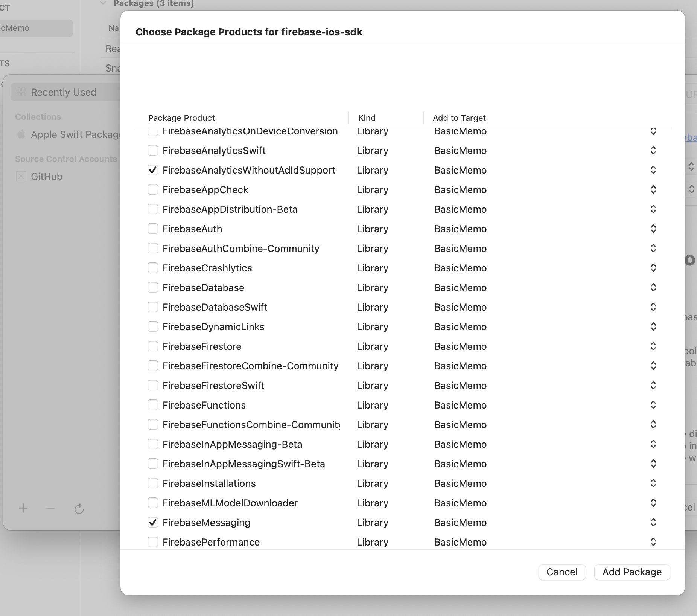Image resolution: width=697 pixels, height=616 pixels.
Task: Check the FirebaseAnalyticsSwift checkbox
Action: pos(153,151)
